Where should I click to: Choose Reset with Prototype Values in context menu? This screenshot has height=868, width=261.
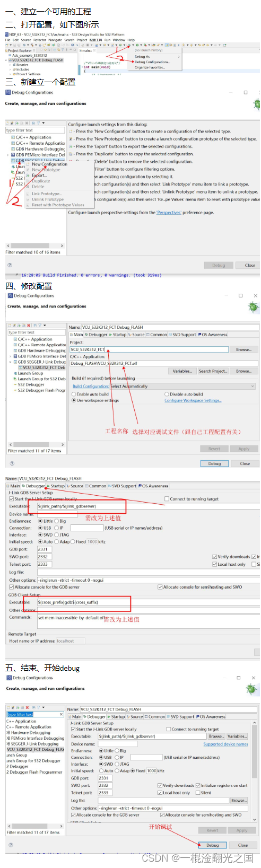(58, 205)
